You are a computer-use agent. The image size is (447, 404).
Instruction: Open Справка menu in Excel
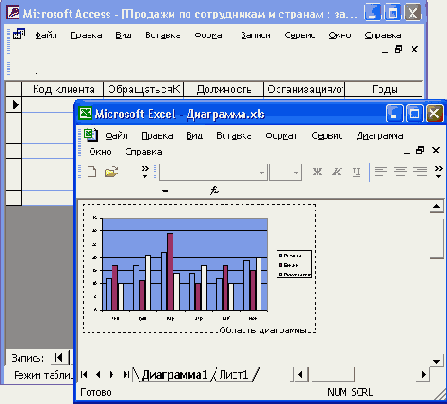[144, 152]
